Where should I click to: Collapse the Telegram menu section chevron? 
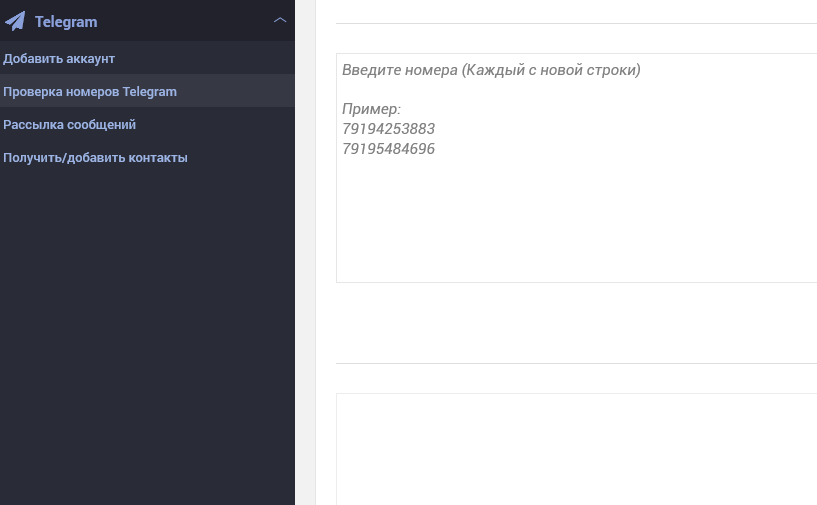(280, 20)
